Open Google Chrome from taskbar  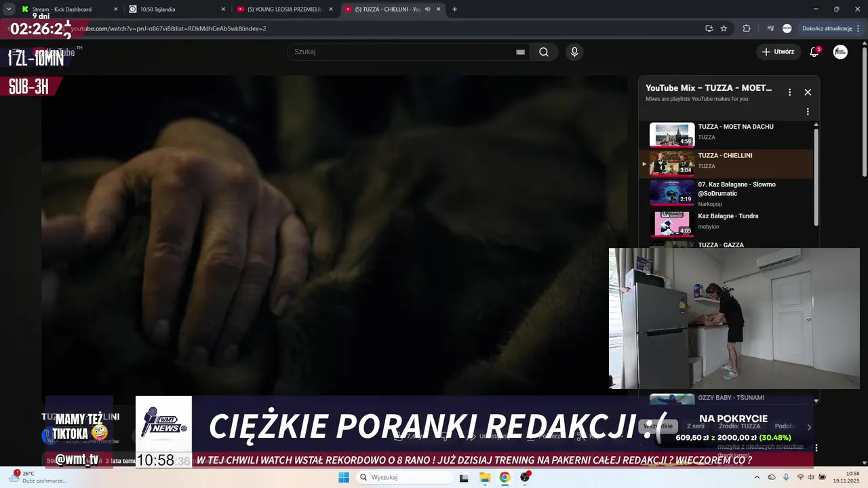(505, 477)
